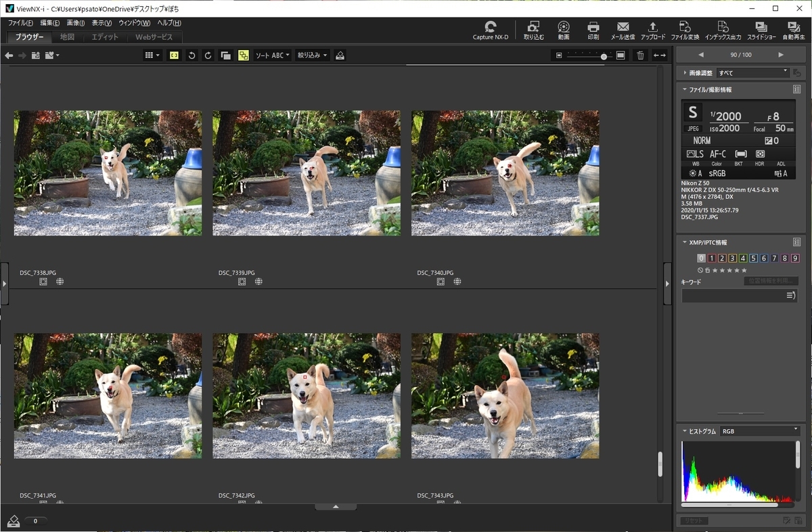Switch to the エディット tab

coord(105,37)
